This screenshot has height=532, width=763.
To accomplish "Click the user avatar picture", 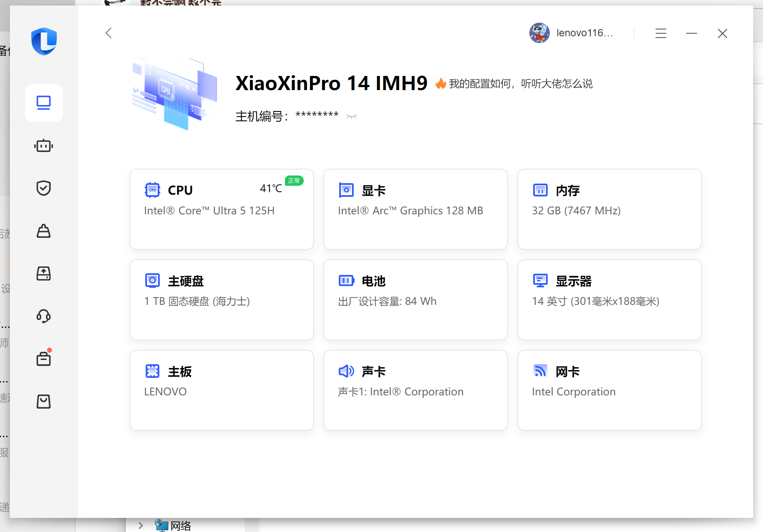I will [540, 33].
